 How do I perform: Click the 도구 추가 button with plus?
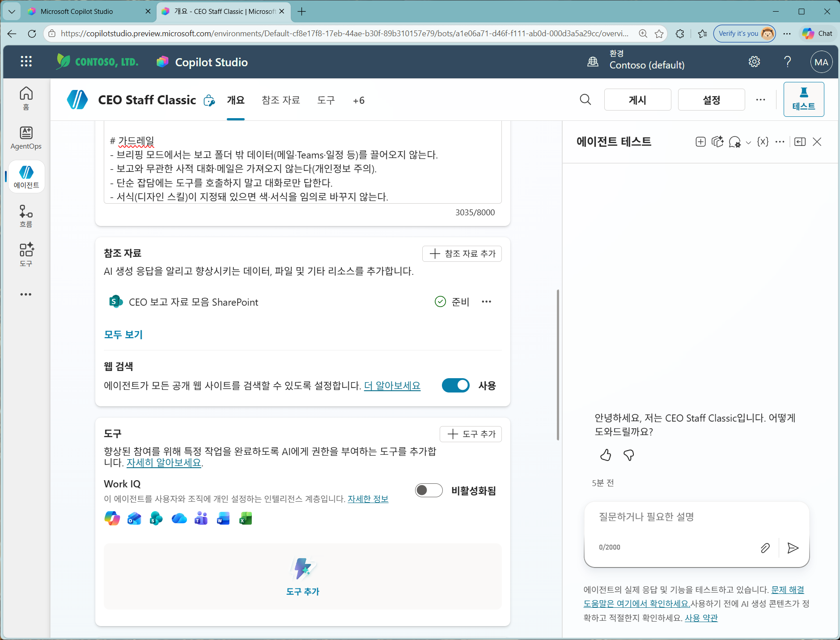point(471,434)
